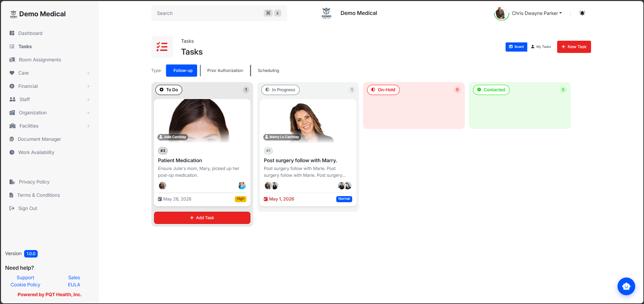Click Marry Lu Carriday patient photo
Screen dimensions: 644x304
click(308, 121)
